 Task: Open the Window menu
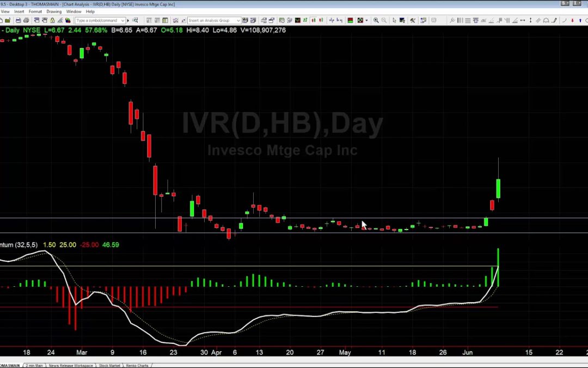coord(73,11)
